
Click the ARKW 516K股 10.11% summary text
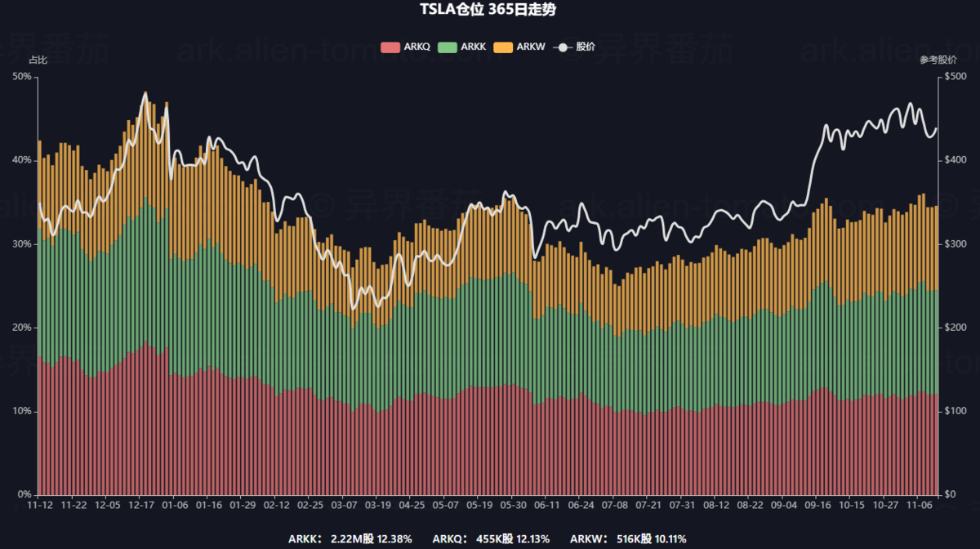pos(628,539)
